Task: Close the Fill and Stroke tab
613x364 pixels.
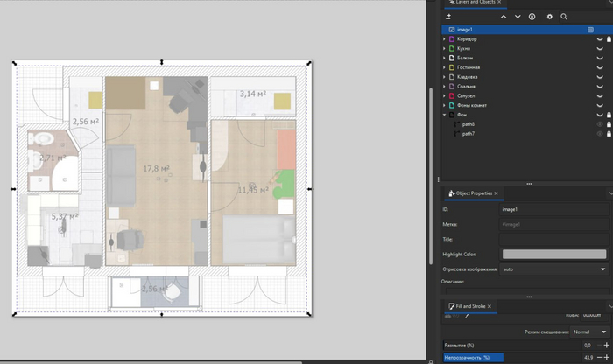Action: tap(491, 306)
